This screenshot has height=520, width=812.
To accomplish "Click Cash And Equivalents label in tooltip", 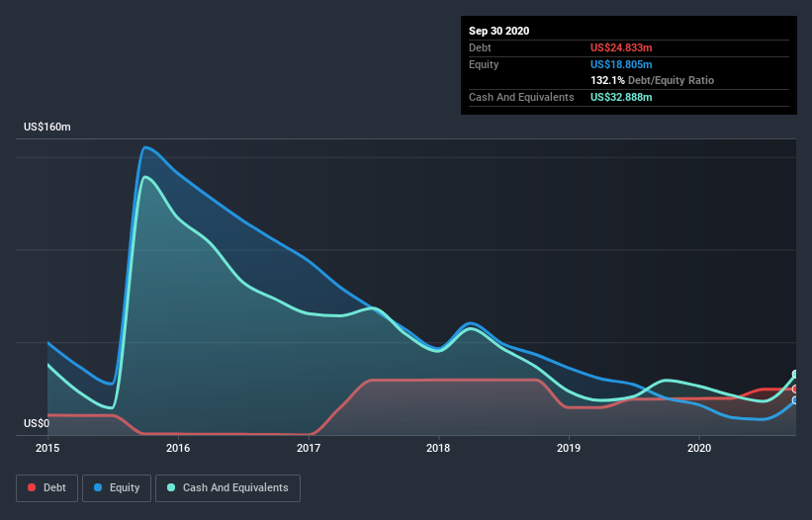I will (x=521, y=97).
